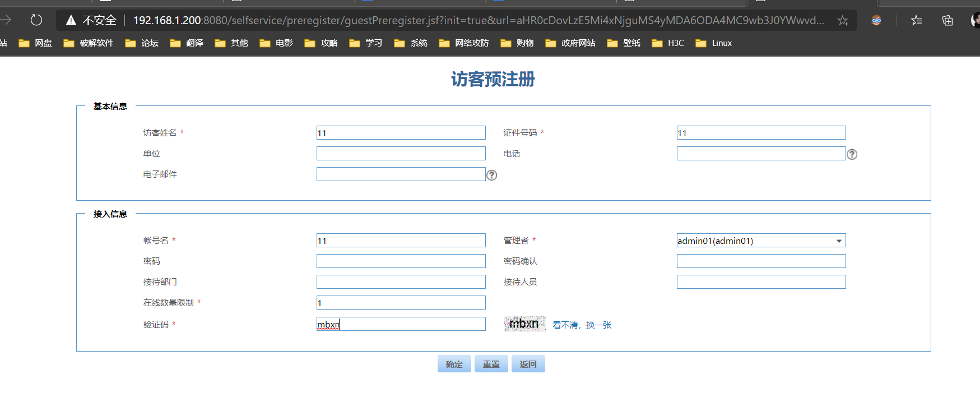Image resolution: width=980 pixels, height=406 pixels.
Task: Click the 访客姓名 field label
Action: coord(160,133)
